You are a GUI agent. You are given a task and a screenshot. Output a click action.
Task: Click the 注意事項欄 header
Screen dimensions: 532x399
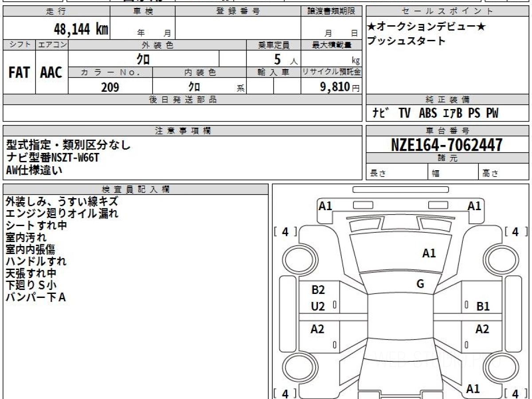[183, 131]
